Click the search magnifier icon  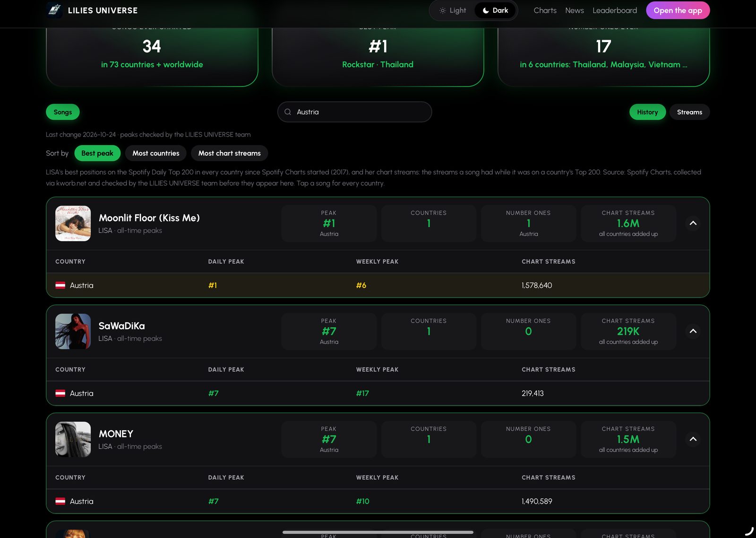pos(288,112)
